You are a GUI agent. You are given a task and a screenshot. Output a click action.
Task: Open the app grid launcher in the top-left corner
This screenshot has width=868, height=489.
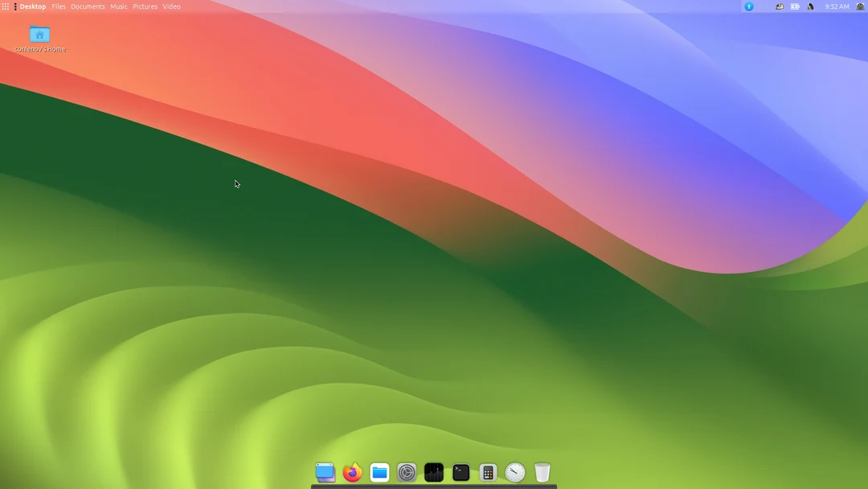point(6,6)
